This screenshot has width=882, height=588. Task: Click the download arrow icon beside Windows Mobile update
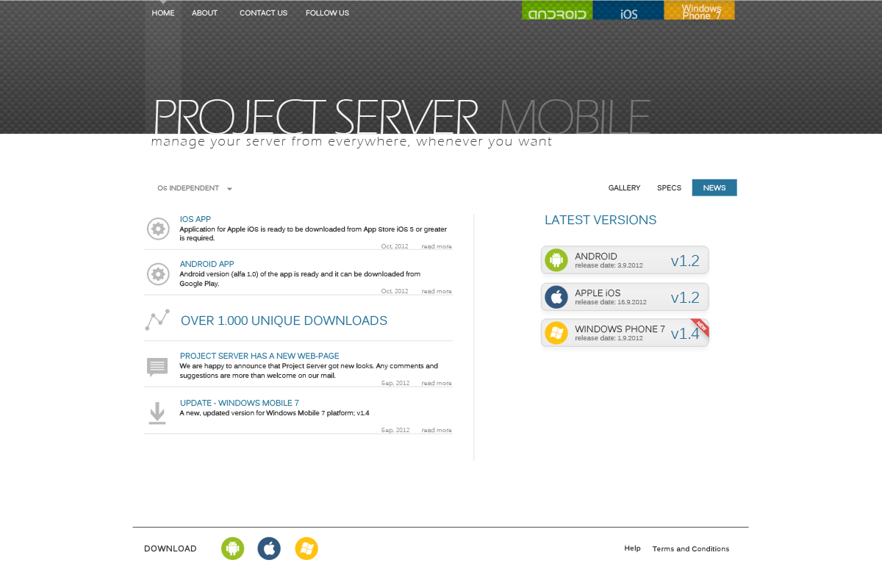coord(157,413)
